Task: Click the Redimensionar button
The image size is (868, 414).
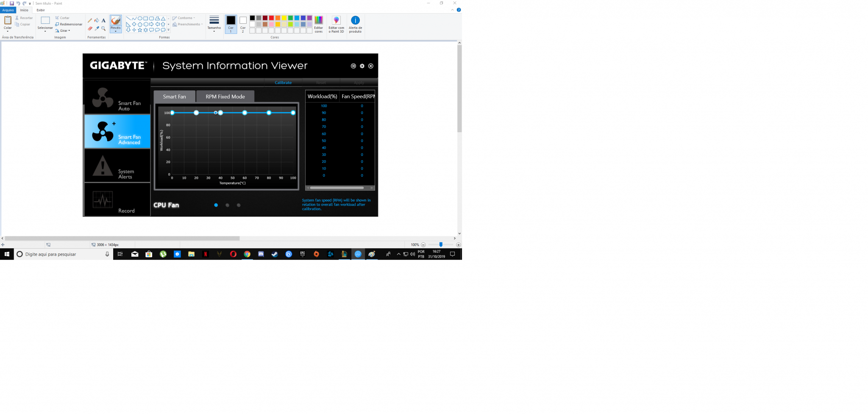Action: coord(69,24)
